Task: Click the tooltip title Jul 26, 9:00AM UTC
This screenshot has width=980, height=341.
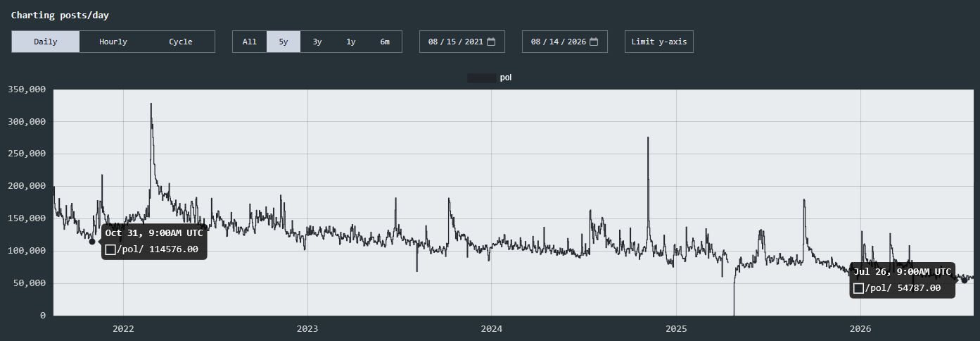Action: (903, 272)
